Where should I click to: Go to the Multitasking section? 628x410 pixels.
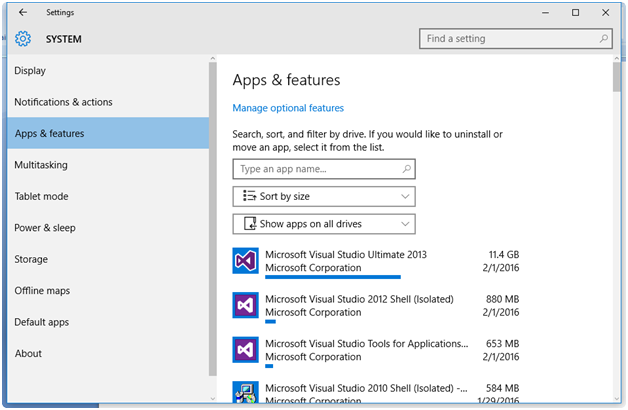[41, 165]
